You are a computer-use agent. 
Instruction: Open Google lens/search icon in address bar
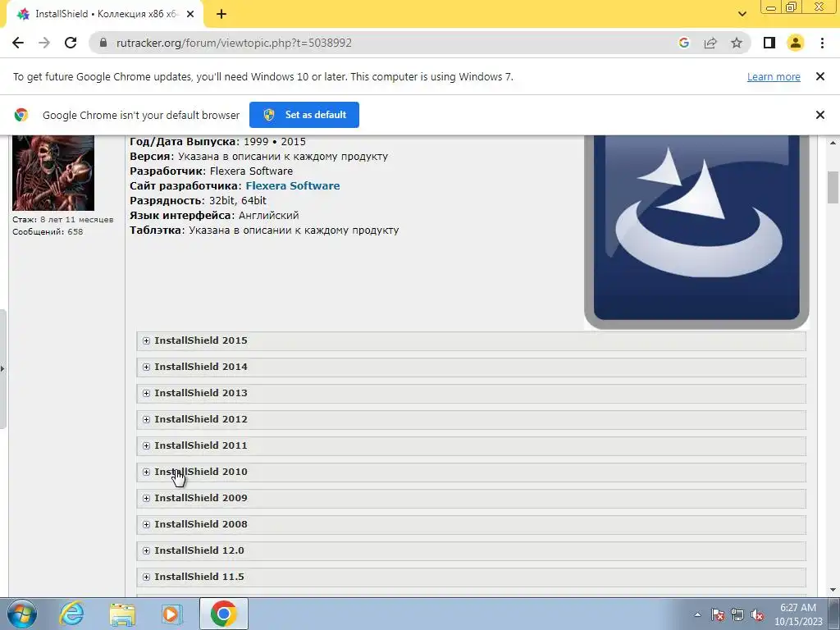coord(683,43)
